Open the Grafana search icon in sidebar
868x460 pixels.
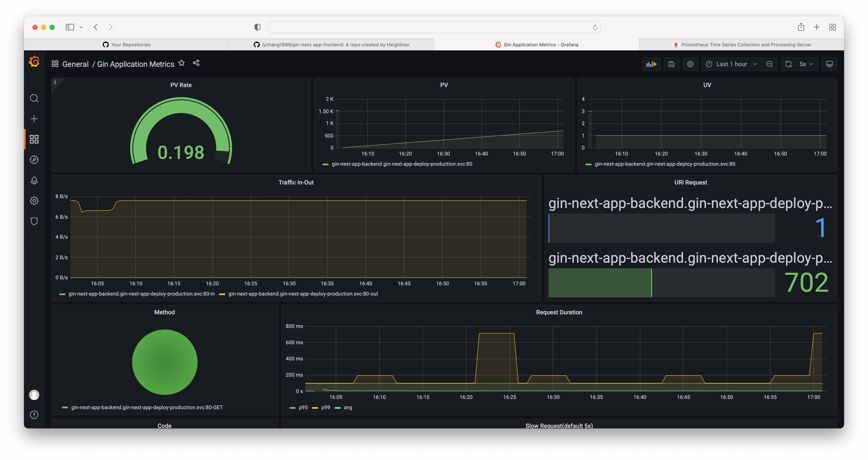[x=34, y=98]
